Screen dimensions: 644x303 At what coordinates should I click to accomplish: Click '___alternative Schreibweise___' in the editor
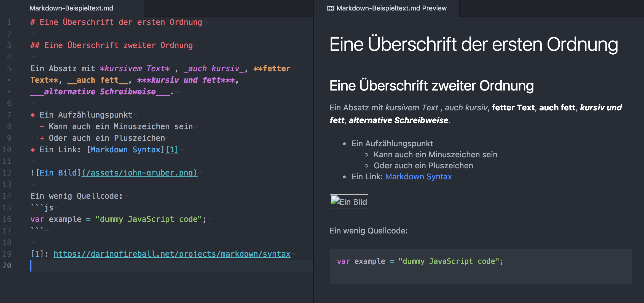click(100, 92)
